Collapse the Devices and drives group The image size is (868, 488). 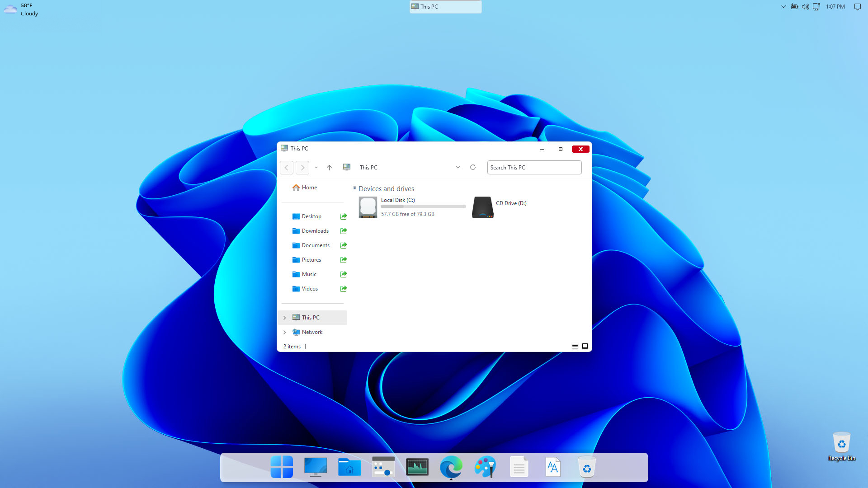[354, 188]
